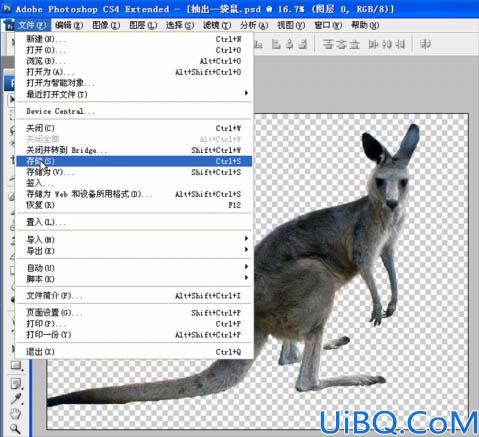Open the 分析 (A) menu
The height and width of the screenshot is (437, 479).
tap(254, 25)
